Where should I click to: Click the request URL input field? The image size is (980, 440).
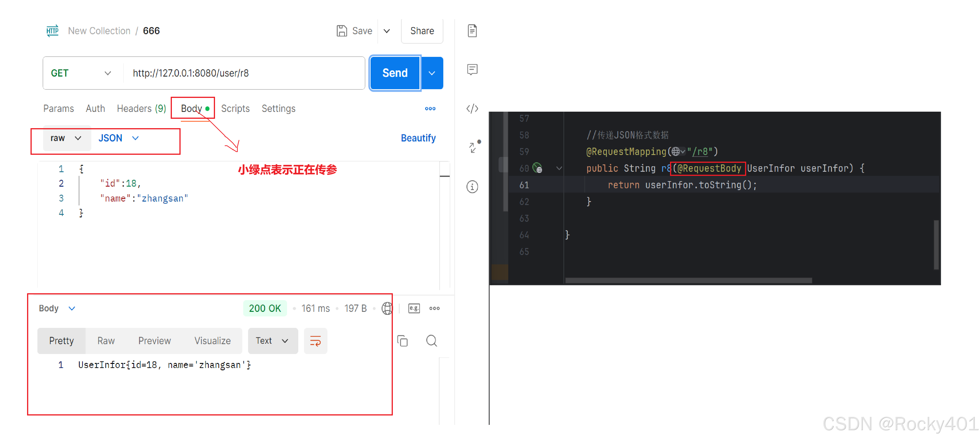(x=243, y=73)
